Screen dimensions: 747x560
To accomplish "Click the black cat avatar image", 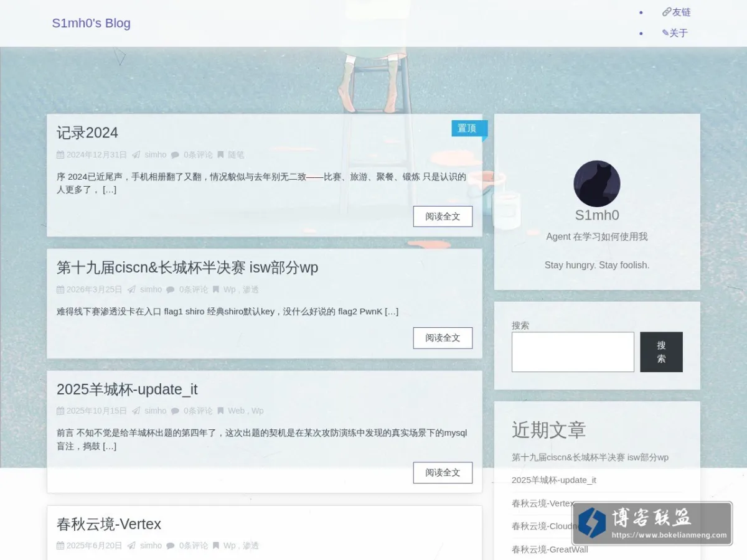I will point(597,184).
